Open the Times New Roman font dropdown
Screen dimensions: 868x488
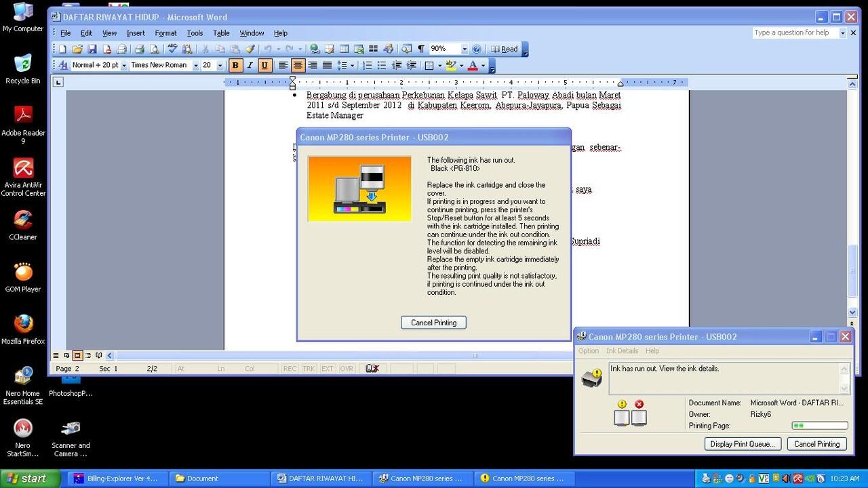pyautogui.click(x=196, y=65)
